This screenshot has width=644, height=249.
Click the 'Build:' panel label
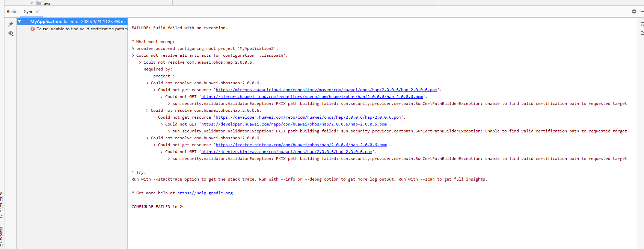point(12,11)
